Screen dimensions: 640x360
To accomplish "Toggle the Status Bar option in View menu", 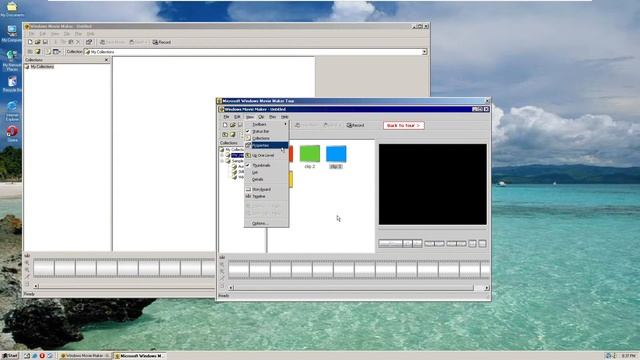I will [267, 131].
